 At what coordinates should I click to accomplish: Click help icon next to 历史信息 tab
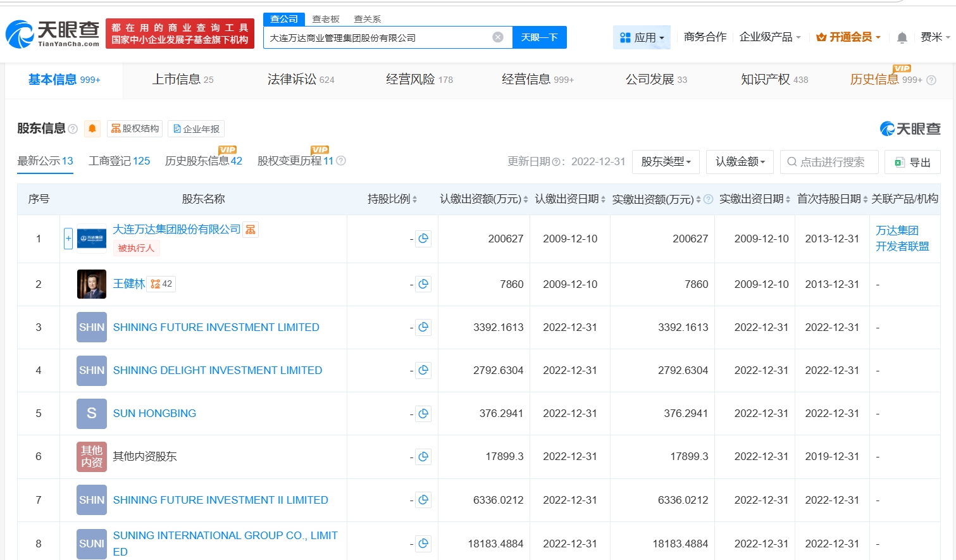931,80
